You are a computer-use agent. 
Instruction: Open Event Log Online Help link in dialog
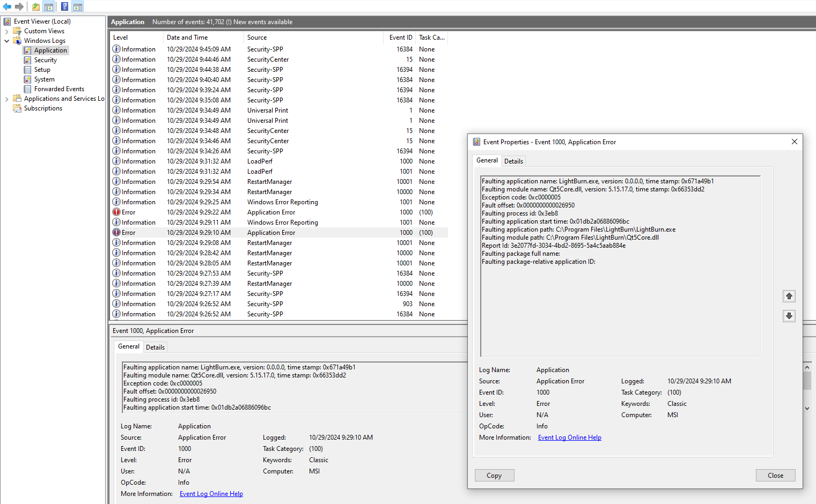point(569,438)
